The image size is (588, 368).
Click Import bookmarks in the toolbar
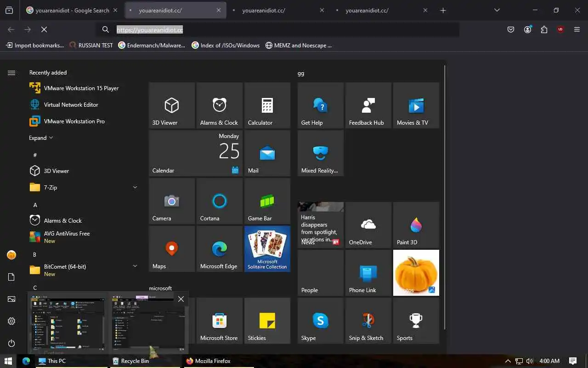(35, 45)
